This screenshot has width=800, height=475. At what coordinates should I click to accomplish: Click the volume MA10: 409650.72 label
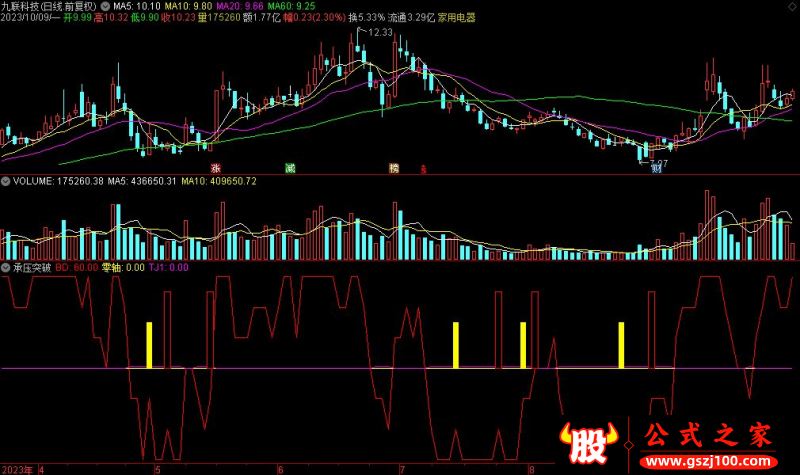[219, 181]
